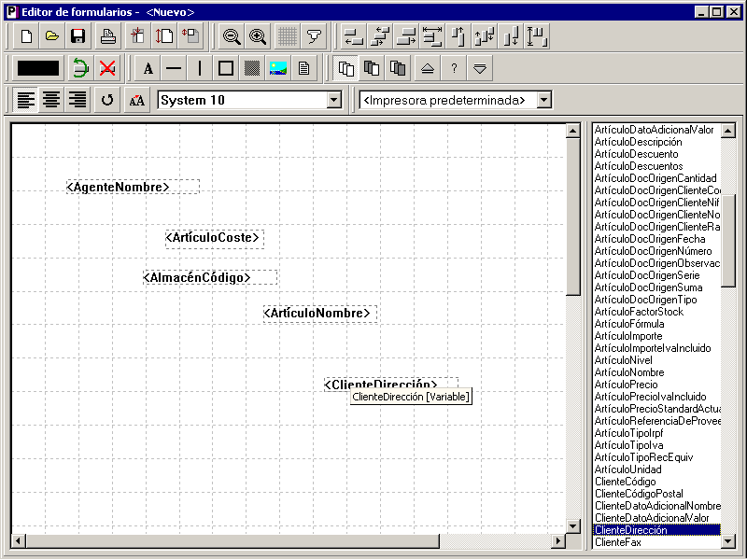Select the rectangle drawing tool
The height and width of the screenshot is (560, 747).
point(226,68)
